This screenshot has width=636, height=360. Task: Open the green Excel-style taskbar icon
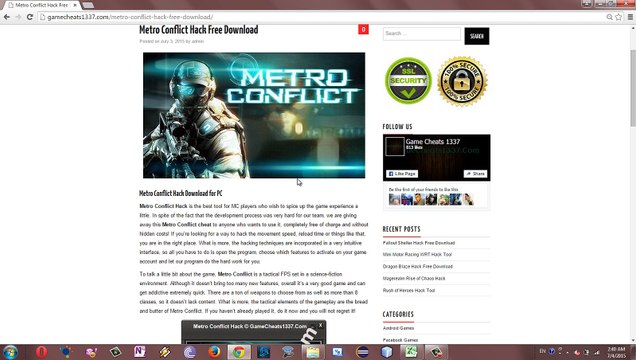pyautogui.click(x=411, y=352)
